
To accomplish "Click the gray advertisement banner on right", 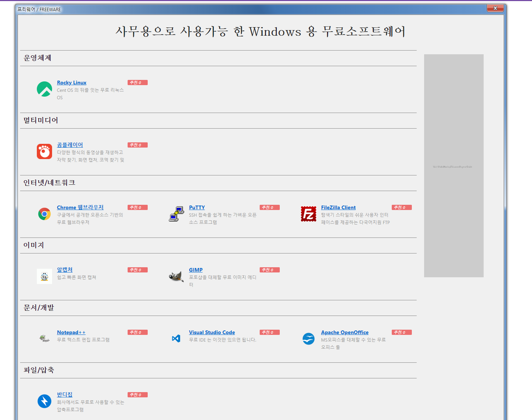I will [454, 166].
